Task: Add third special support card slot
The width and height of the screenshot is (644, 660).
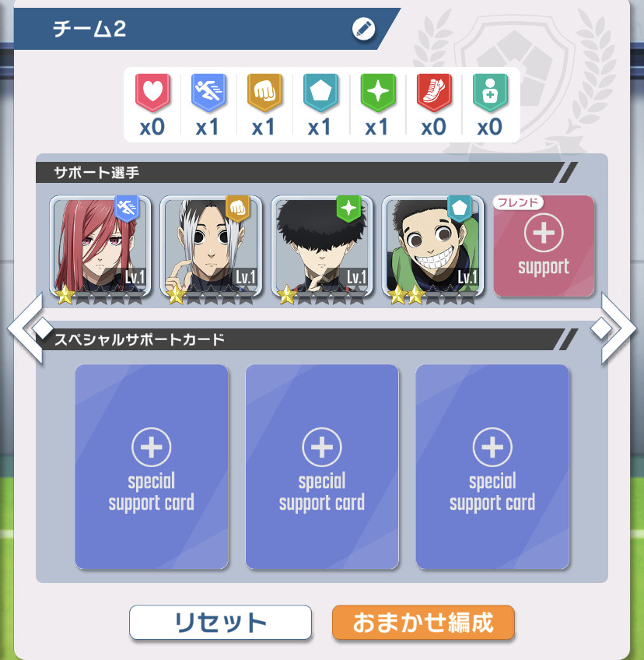Action: coord(492,467)
